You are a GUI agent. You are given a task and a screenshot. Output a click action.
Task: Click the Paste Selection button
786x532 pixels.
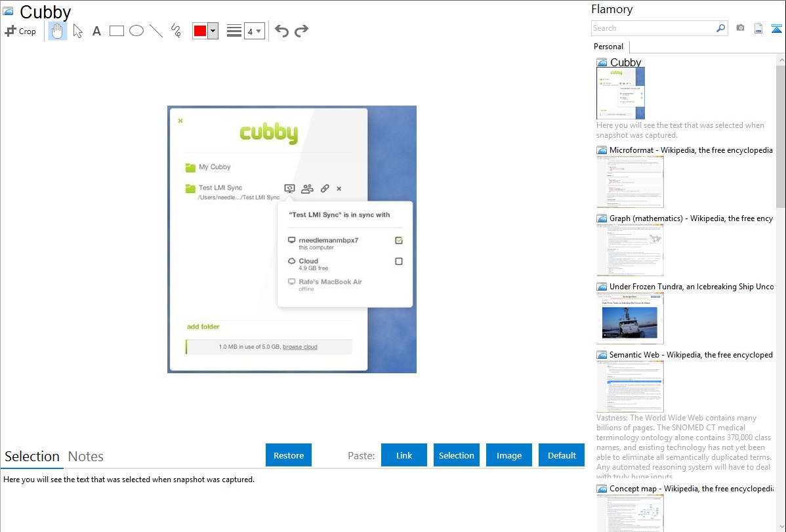(x=457, y=455)
